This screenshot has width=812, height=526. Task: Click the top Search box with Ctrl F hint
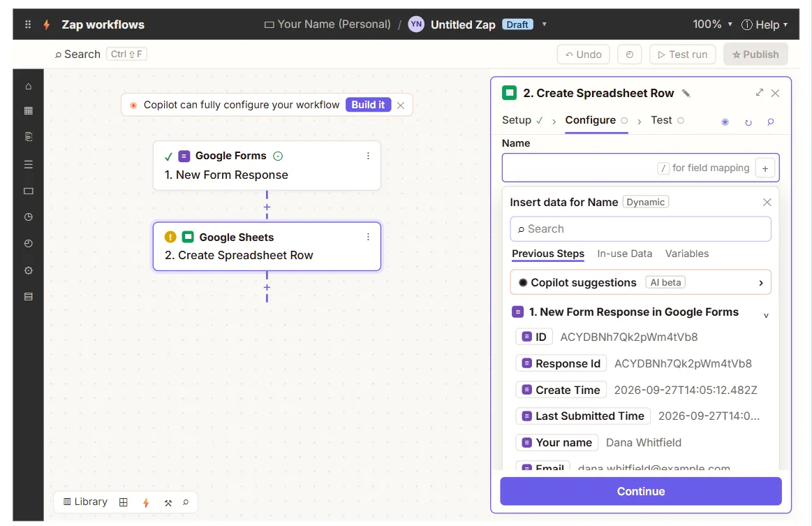(x=101, y=54)
